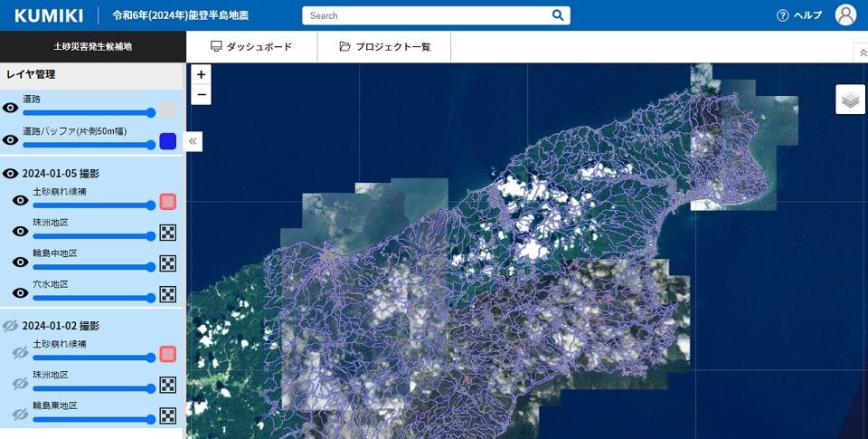Switch to the プロジェクト一覧 tab
The height and width of the screenshot is (439, 868).
coord(384,47)
